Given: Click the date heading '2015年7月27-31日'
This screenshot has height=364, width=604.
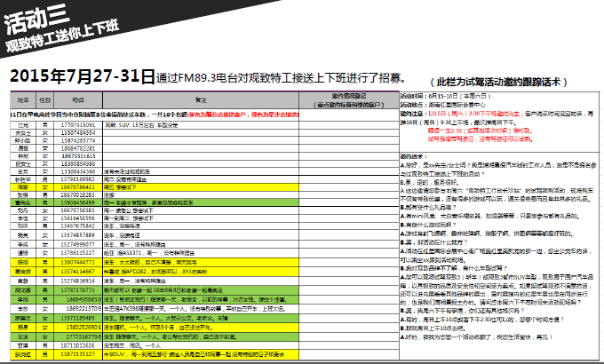Looking at the screenshot, I should [x=83, y=75].
